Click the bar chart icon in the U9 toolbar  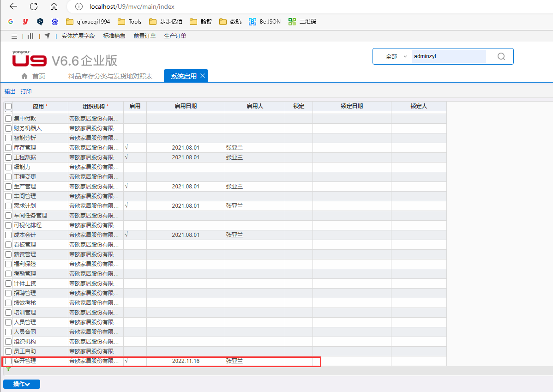click(x=30, y=36)
